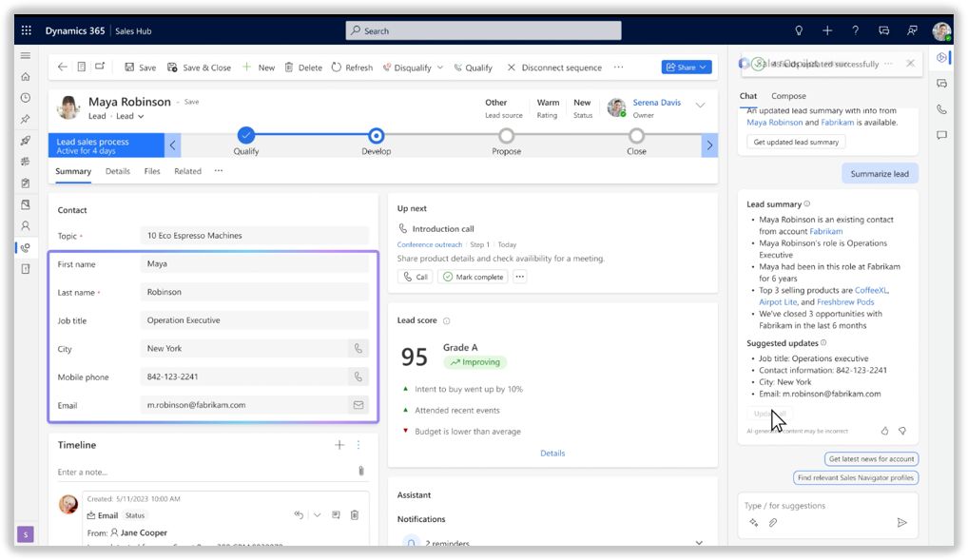The height and width of the screenshot is (560, 968).
Task: Open the user profile avatar in header
Action: tap(941, 30)
